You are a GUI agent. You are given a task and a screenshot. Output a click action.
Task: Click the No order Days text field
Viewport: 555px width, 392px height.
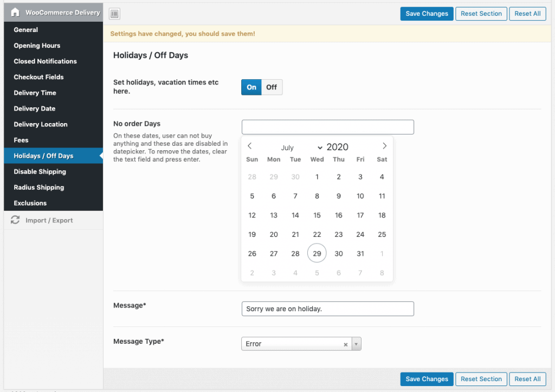327,127
